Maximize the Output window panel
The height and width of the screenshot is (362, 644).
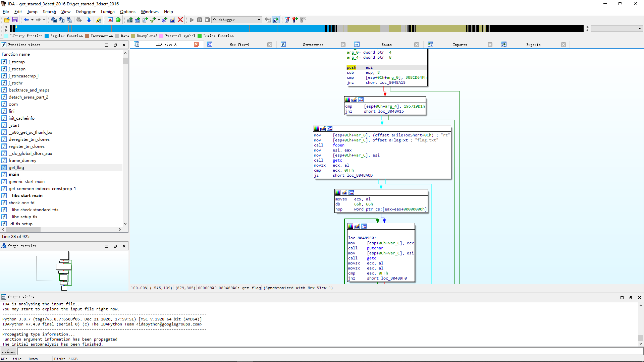[622, 297]
